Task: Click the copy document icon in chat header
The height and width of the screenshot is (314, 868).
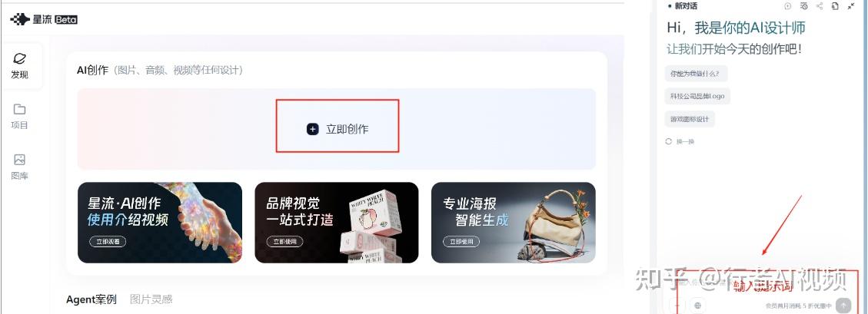Action: point(835,6)
